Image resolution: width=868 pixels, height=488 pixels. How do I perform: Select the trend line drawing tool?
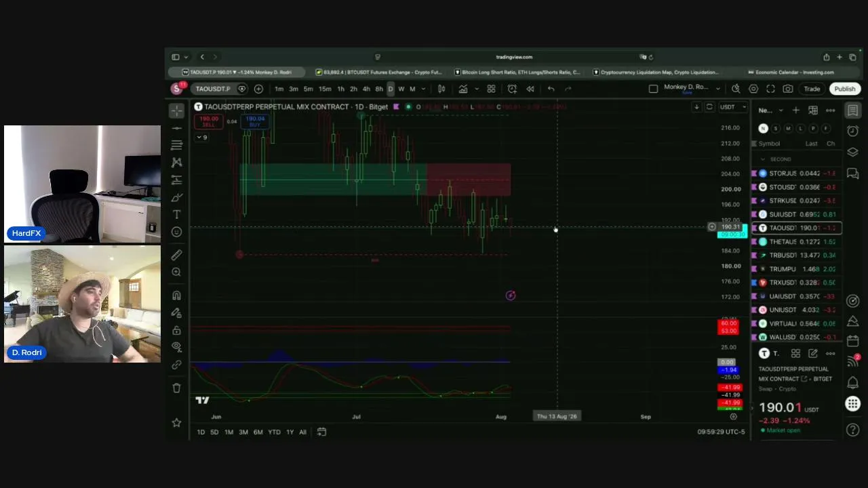(177, 128)
